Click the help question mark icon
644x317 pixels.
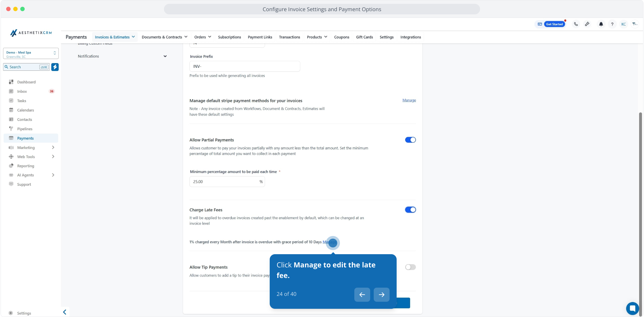(612, 24)
